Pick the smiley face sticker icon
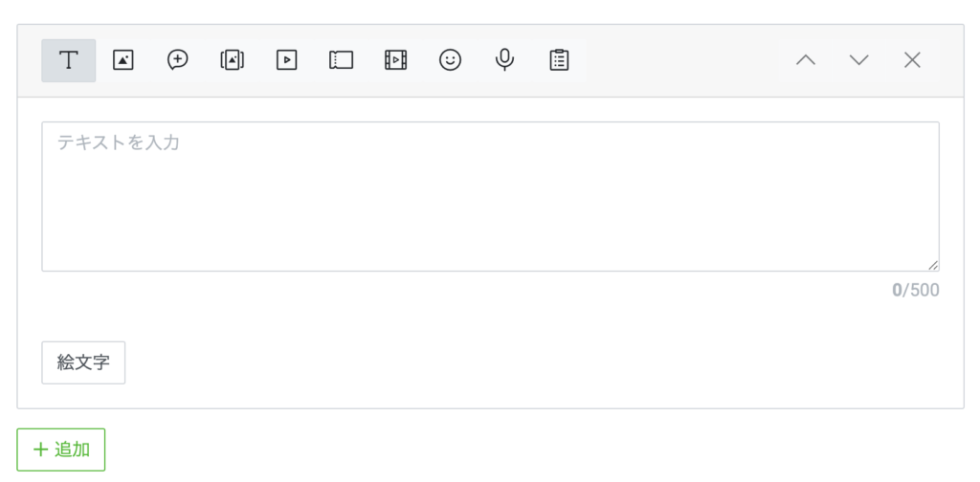 (x=450, y=60)
